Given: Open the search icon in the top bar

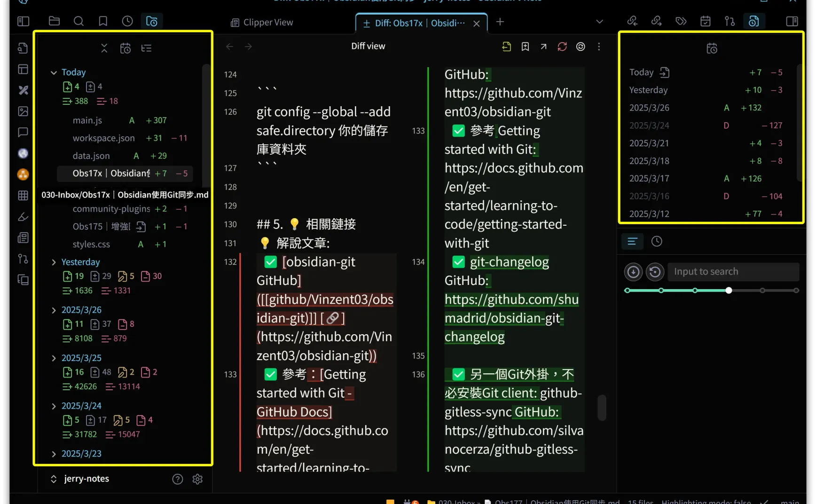Looking at the screenshot, I should (x=78, y=21).
